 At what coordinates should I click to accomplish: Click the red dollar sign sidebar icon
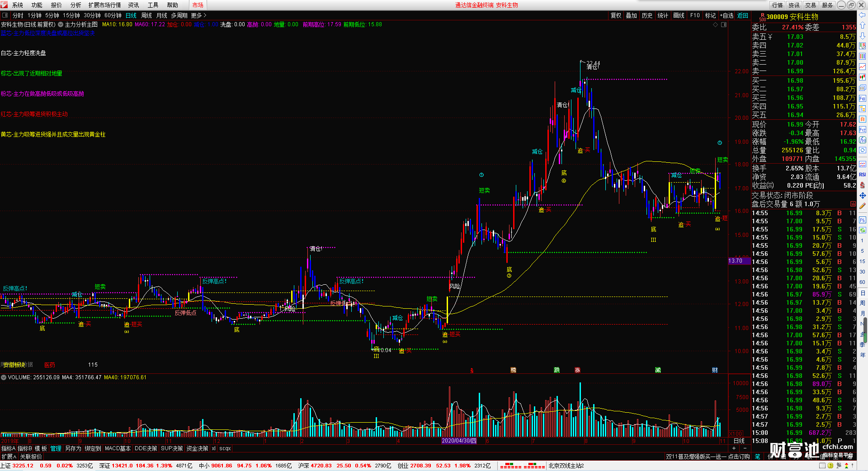point(863,185)
